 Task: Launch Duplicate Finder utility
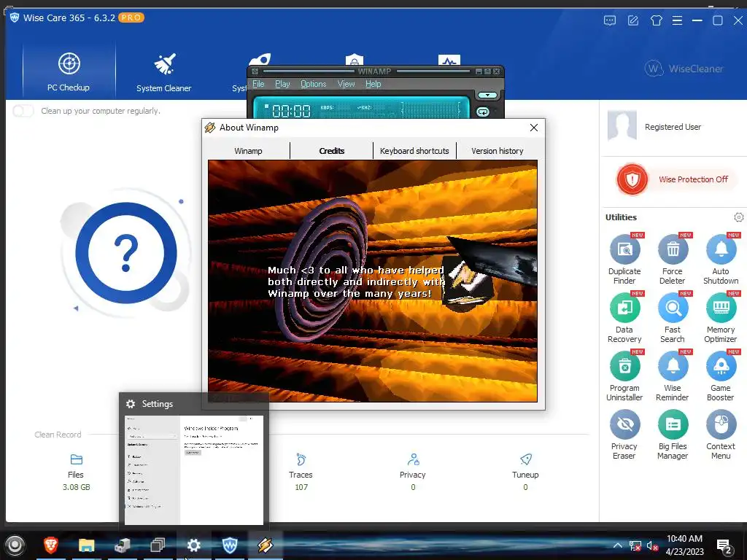[x=624, y=260]
